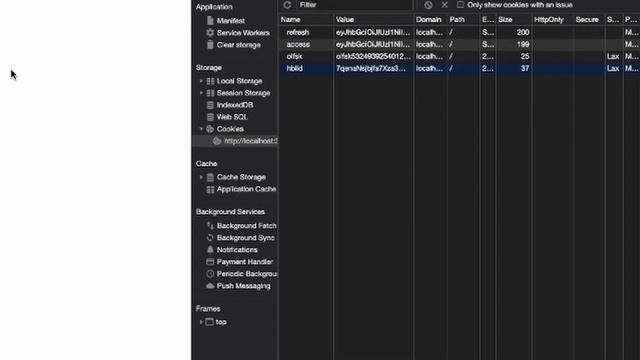This screenshot has height=360, width=640.
Task: Open Manifest in the Application sidebar
Action: point(231,21)
